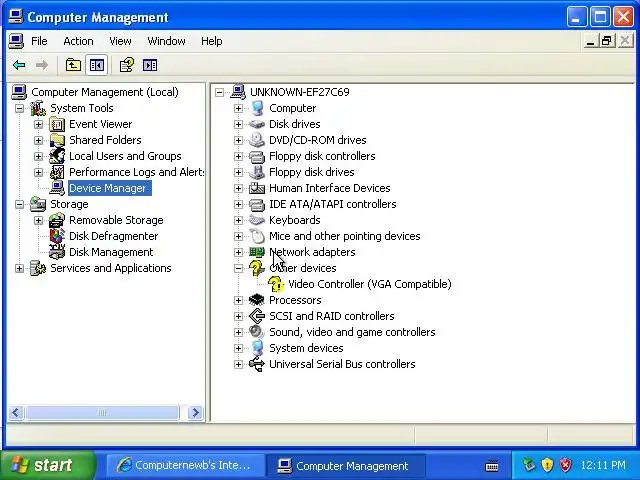640x480 pixels.
Task: Click the Keyboards device icon
Action: point(257,220)
